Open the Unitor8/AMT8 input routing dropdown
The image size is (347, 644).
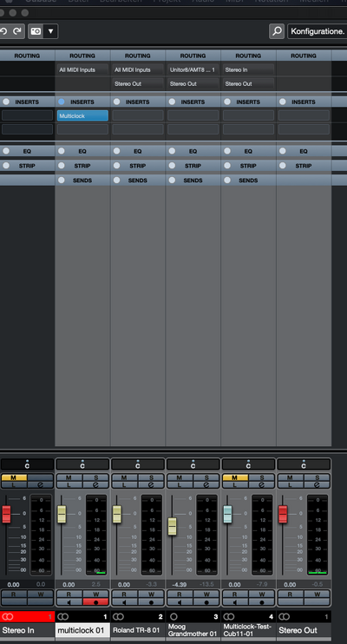tap(193, 69)
